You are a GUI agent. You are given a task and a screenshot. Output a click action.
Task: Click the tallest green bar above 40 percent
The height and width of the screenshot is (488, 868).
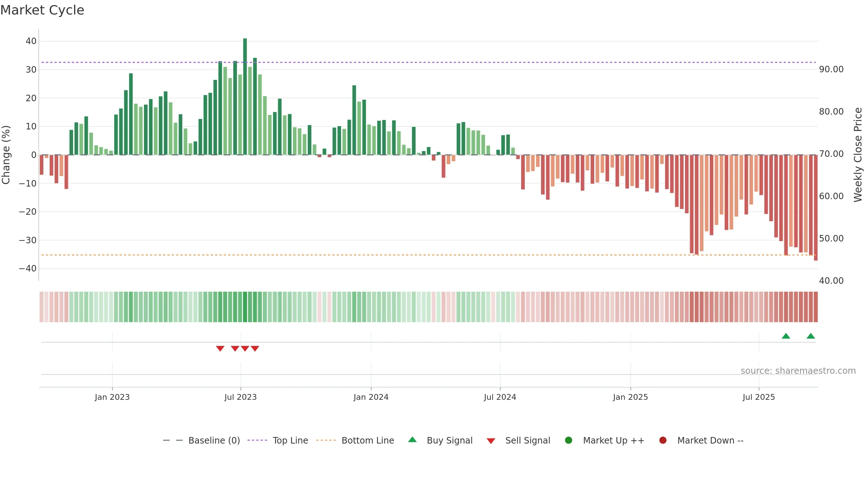(245, 97)
